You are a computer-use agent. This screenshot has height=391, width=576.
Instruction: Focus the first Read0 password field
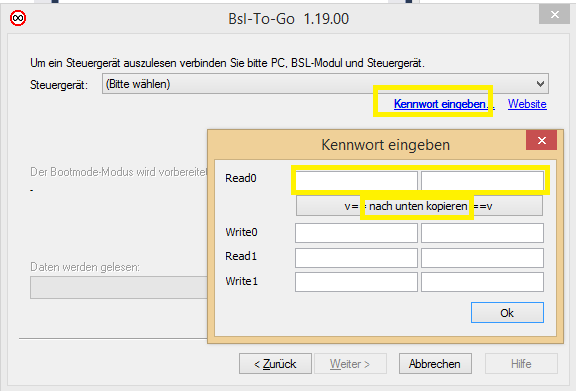pos(356,180)
